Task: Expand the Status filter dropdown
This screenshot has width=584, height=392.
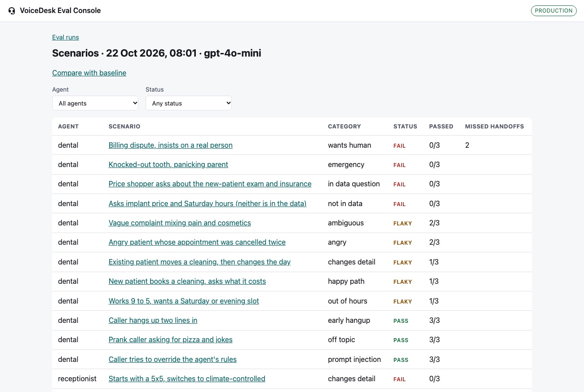Action: pyautogui.click(x=189, y=103)
